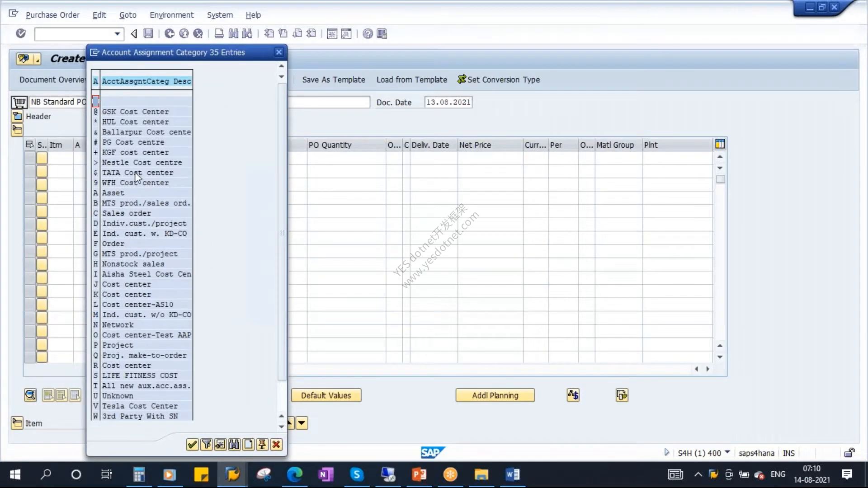Image resolution: width=868 pixels, height=488 pixels.
Task: Click the binoculars find icon in popup
Action: [x=234, y=445]
